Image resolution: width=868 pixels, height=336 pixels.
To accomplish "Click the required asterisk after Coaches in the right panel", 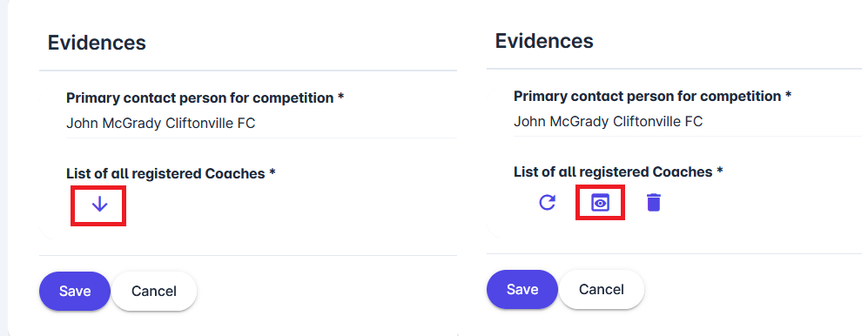I will (x=720, y=171).
